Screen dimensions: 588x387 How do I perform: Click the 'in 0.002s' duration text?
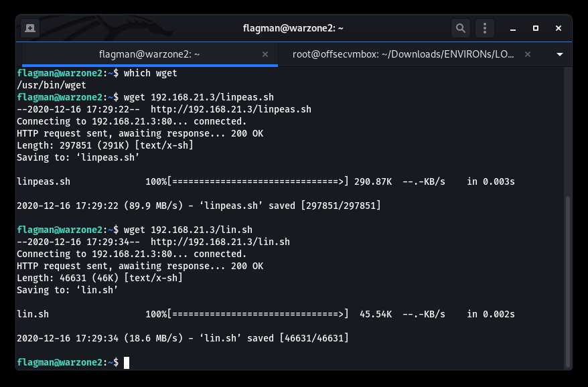[x=491, y=314]
